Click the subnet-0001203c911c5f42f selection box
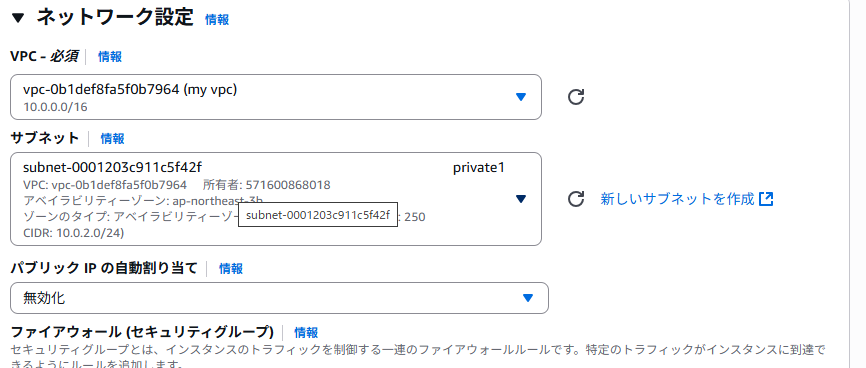The height and width of the screenshot is (368, 866). pyautogui.click(x=276, y=199)
